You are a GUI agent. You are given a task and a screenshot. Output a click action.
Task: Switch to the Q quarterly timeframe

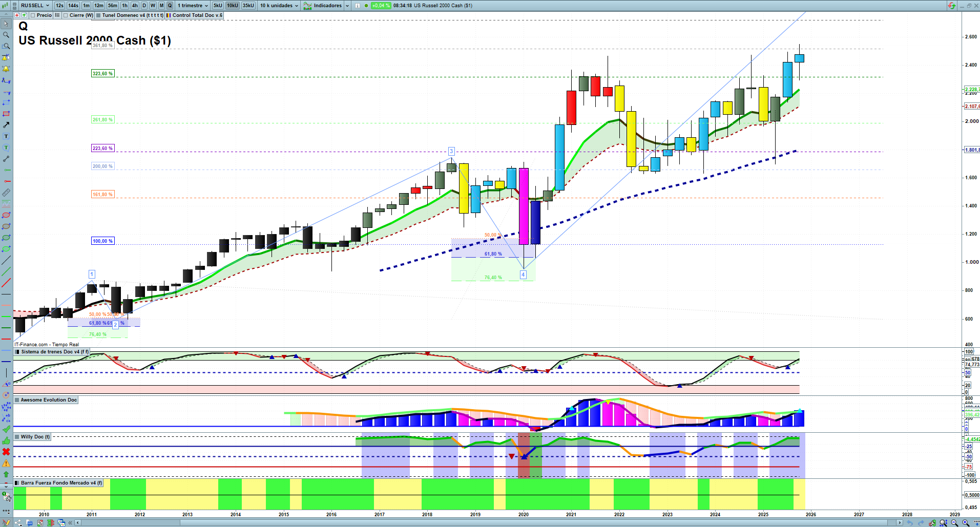pyautogui.click(x=170, y=6)
